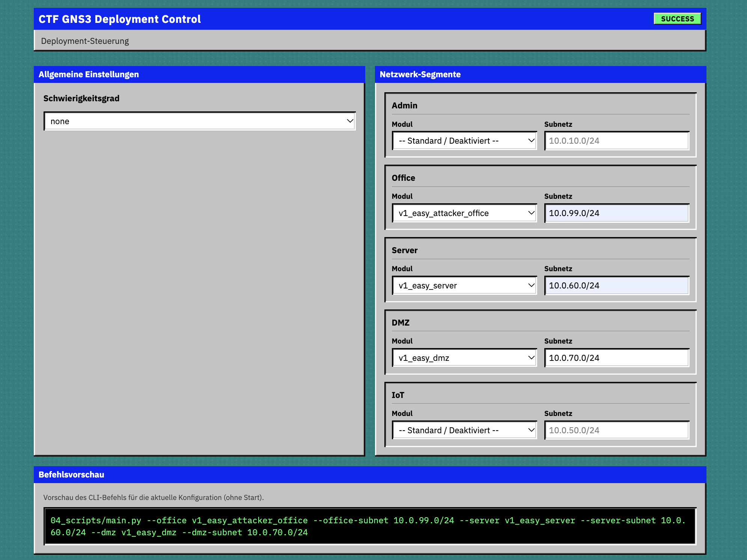Viewport: 747px width, 560px height.
Task: Click the IoT Subnetz field 10.0.50.0/24
Action: (x=617, y=430)
